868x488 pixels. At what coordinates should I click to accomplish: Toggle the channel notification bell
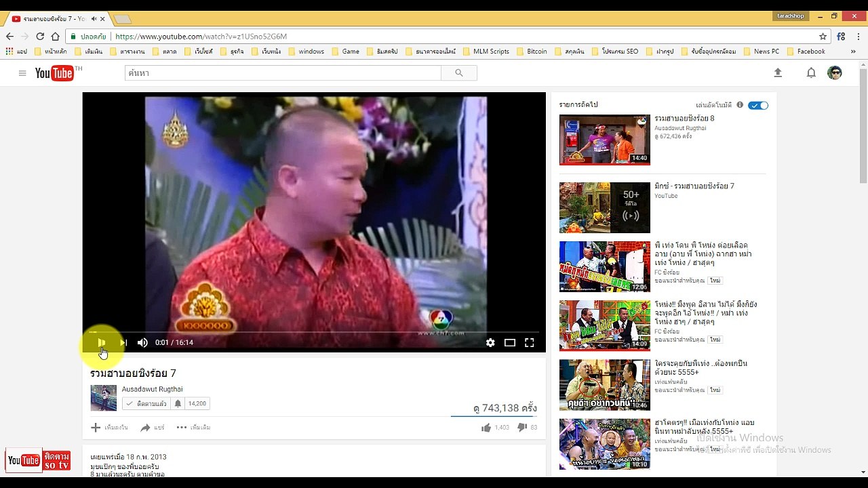point(178,404)
